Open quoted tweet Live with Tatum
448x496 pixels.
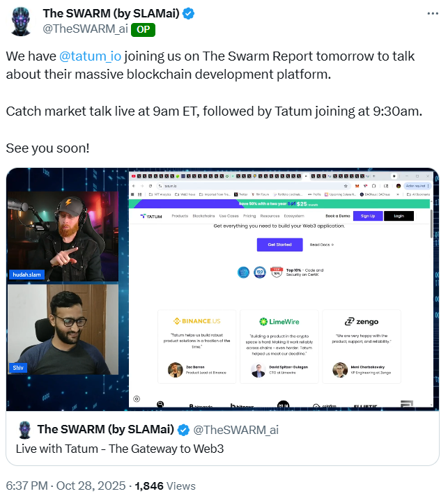[x=222, y=438]
